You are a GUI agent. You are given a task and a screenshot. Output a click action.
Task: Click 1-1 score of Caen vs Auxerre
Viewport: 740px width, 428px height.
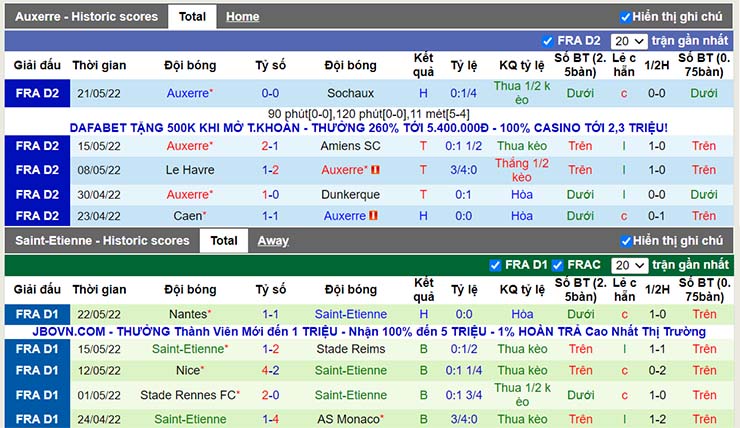[x=270, y=216]
